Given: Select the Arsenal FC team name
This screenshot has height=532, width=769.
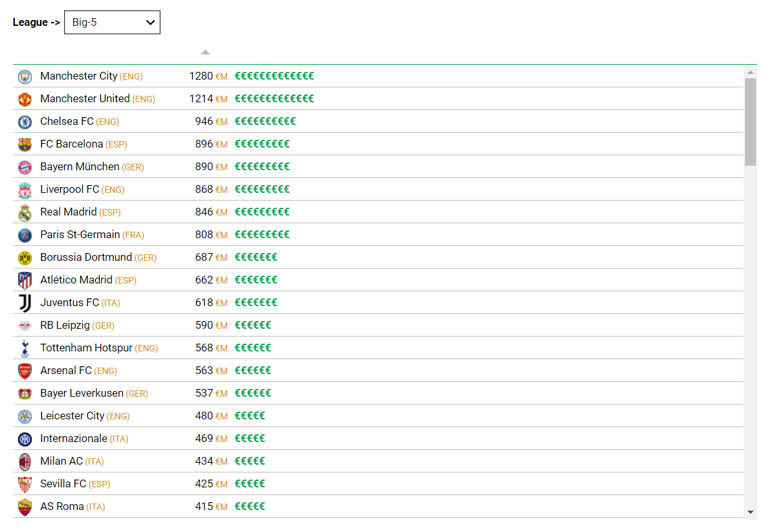Looking at the screenshot, I should (66, 370).
